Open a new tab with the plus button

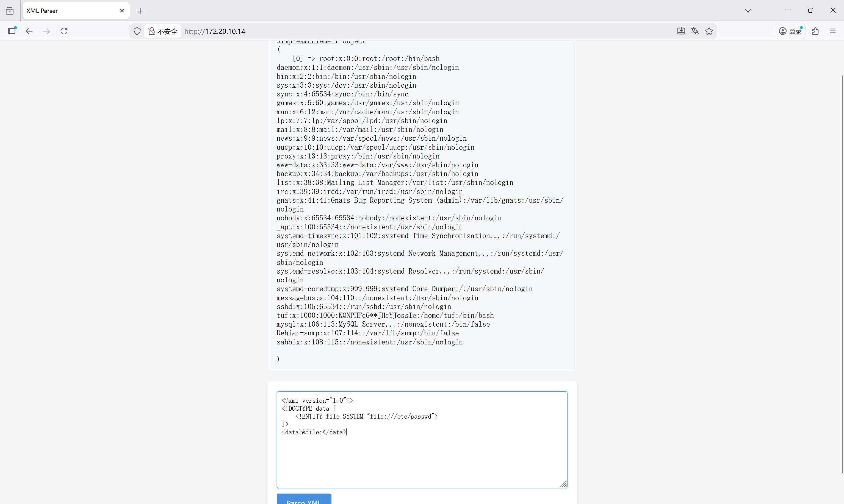[x=140, y=11]
